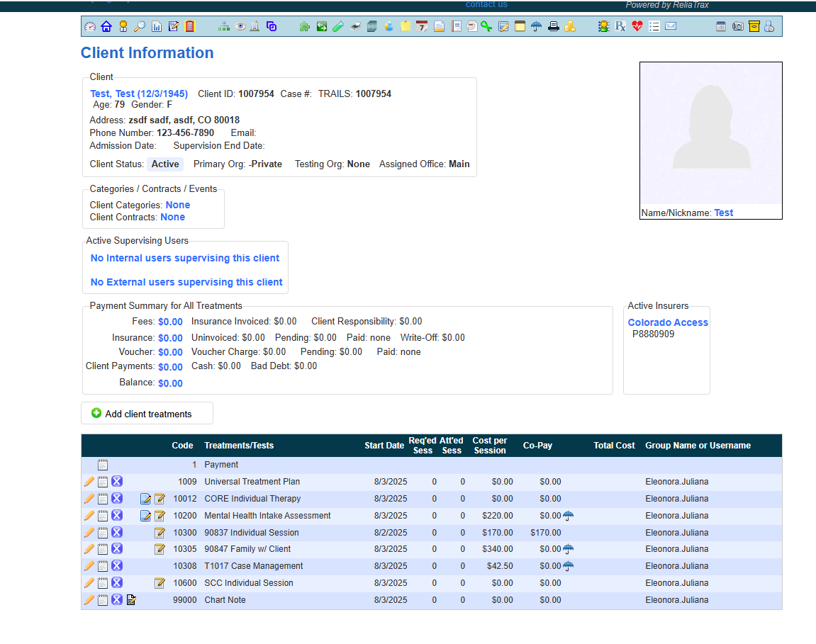Click the client photo placeholder

(x=710, y=135)
